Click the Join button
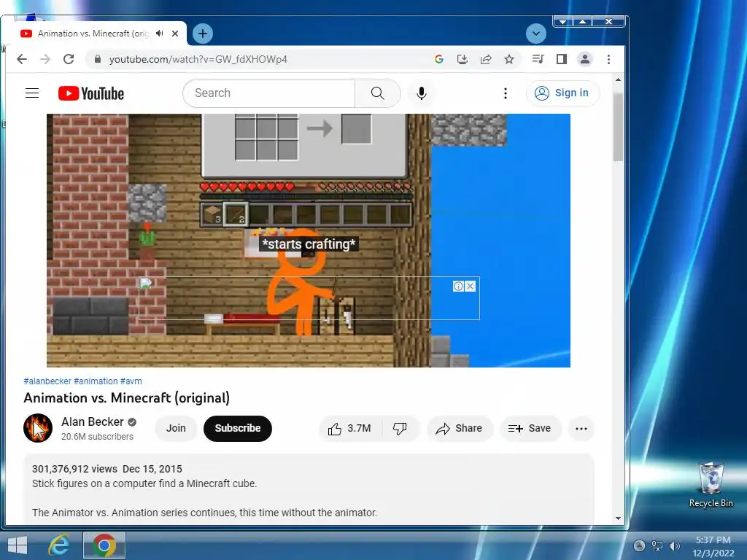The image size is (747, 560). 176,428
